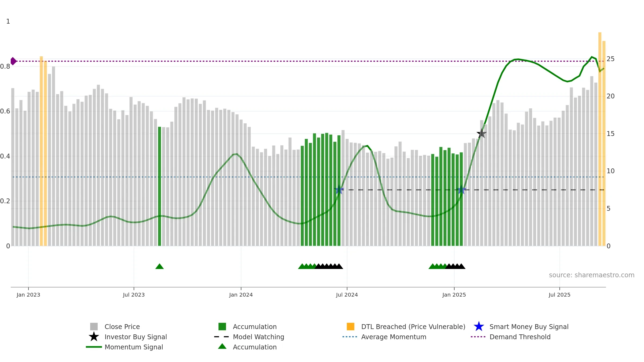Click the blue star marker near Jan 2025
The image size is (644, 362).
click(x=461, y=190)
